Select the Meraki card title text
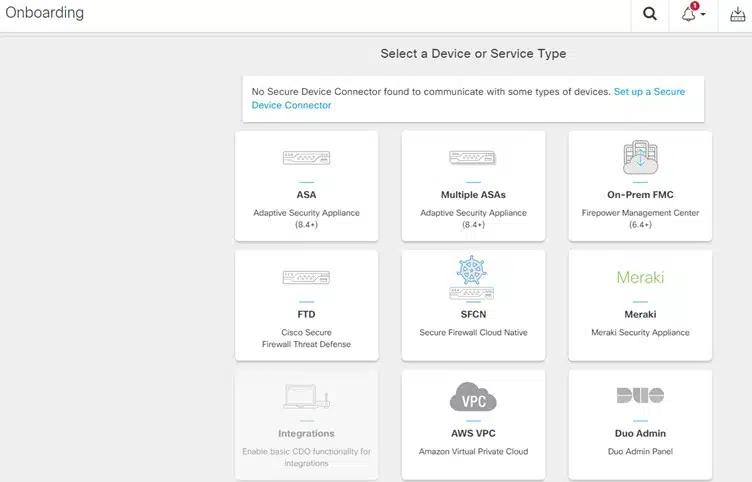The width and height of the screenshot is (752, 482). 640,315
